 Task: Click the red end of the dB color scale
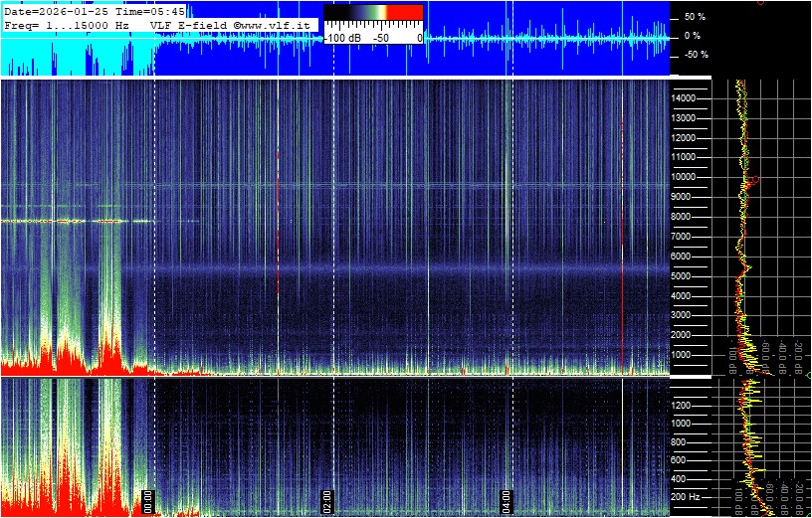(x=404, y=13)
